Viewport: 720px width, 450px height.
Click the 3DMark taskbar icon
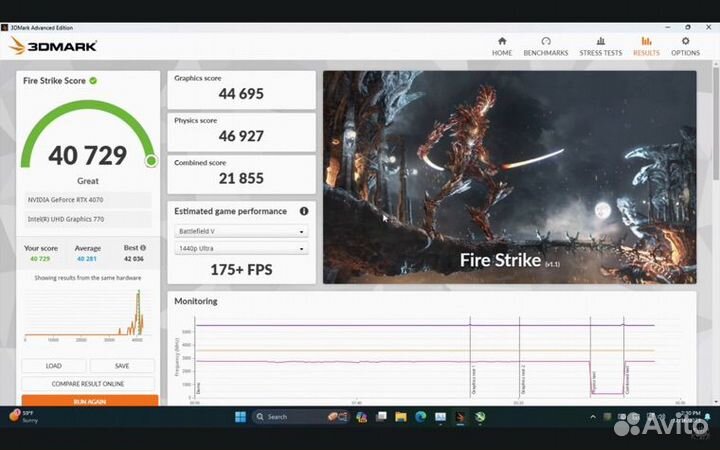(x=460, y=417)
